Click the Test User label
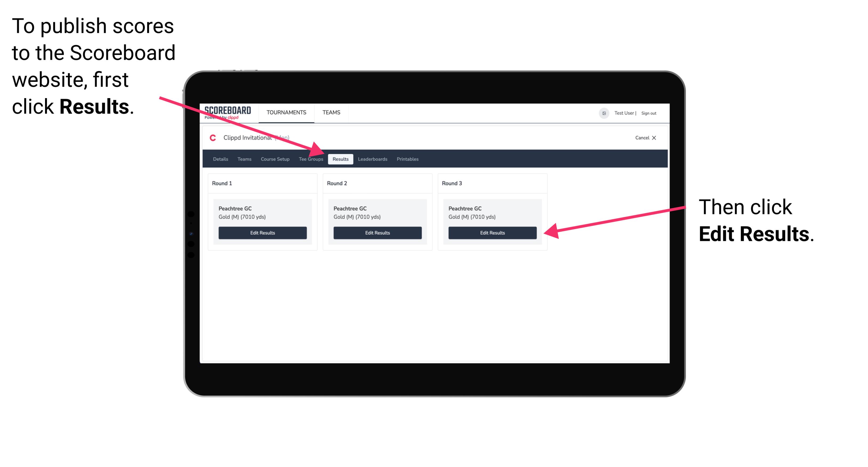The image size is (868, 467). 627,112
